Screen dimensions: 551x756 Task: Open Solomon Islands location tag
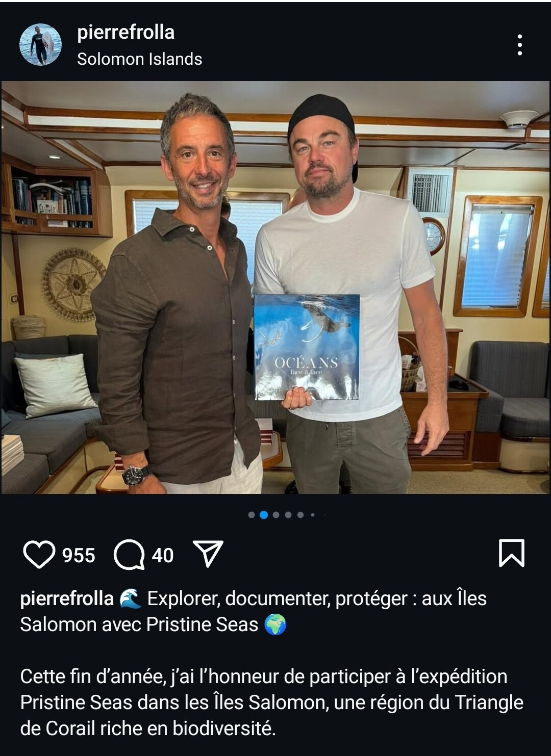click(x=139, y=59)
